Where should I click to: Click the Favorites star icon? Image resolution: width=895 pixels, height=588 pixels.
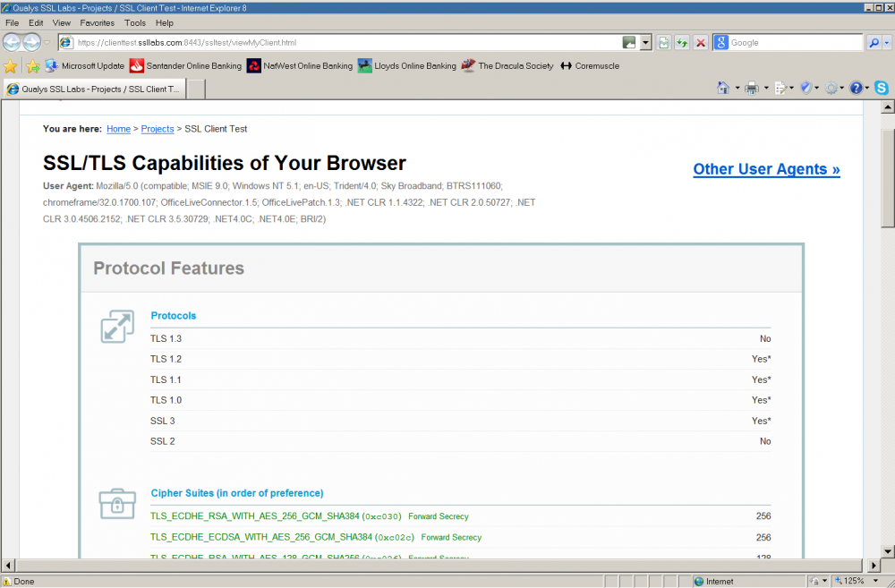pos(11,65)
